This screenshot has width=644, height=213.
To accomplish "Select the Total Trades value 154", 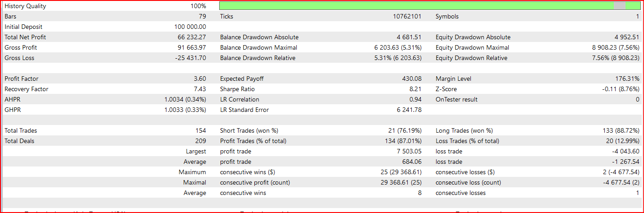I will [201, 131].
